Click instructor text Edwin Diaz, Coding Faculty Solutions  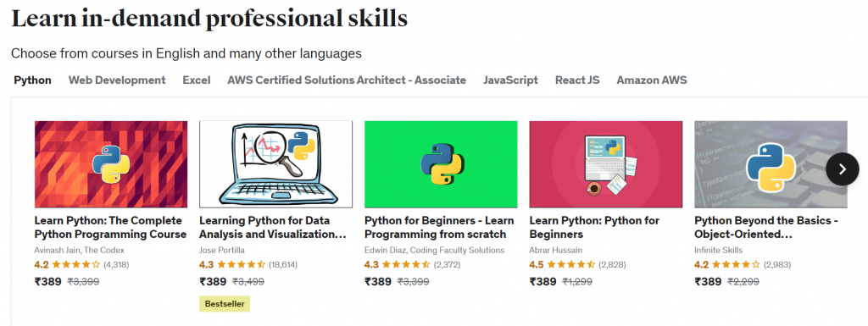click(435, 251)
